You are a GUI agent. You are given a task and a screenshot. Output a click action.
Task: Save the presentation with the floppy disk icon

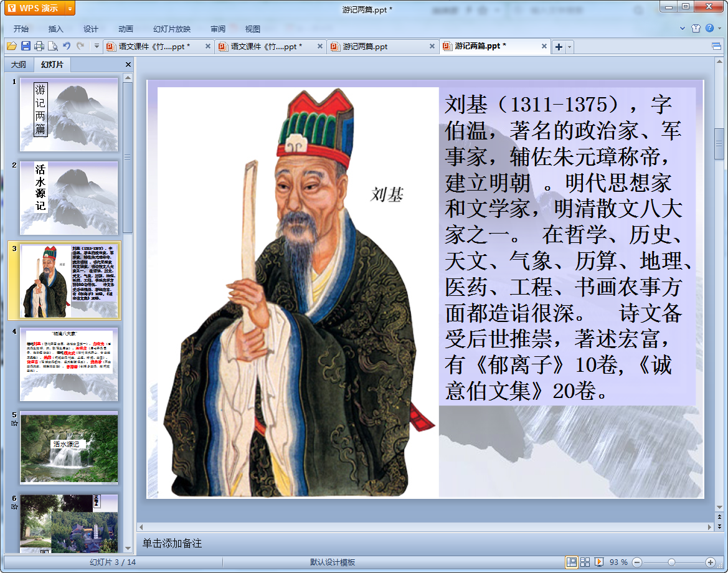click(x=26, y=46)
